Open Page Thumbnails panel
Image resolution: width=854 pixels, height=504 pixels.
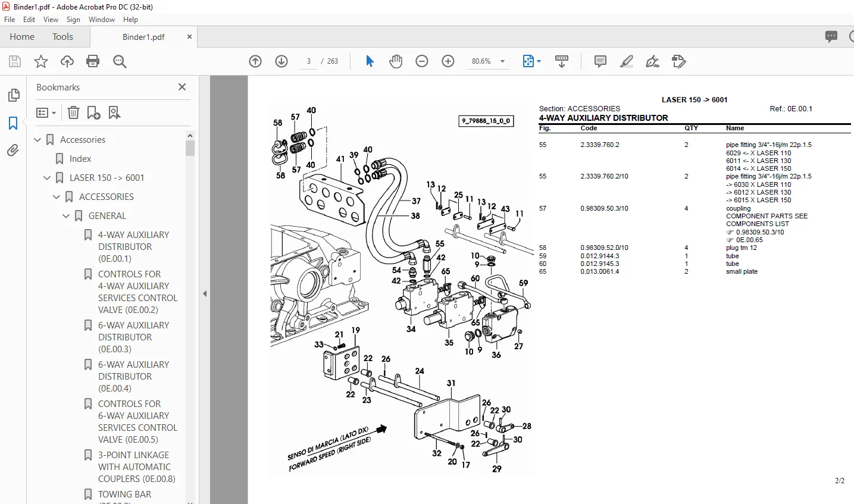coord(13,95)
